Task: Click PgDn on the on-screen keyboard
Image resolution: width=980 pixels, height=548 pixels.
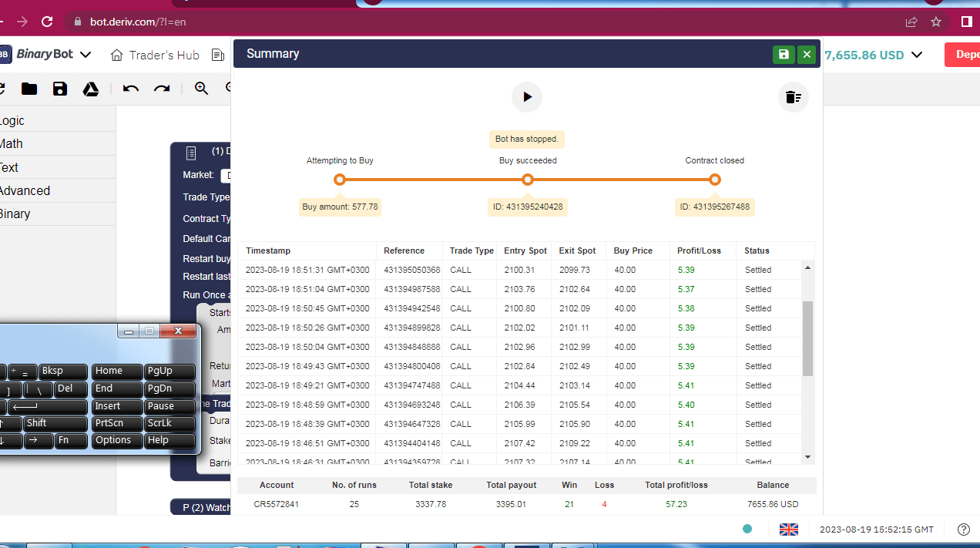Action: pos(169,389)
